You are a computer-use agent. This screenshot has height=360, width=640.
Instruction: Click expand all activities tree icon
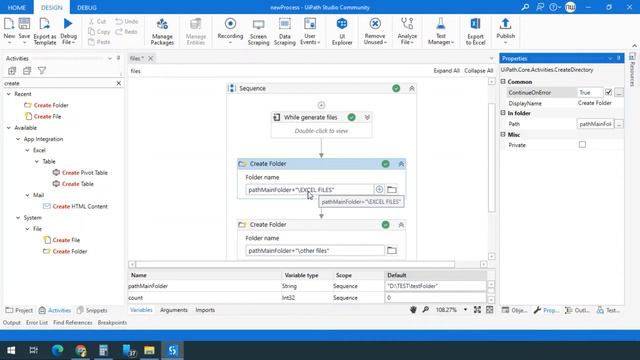coord(12,71)
